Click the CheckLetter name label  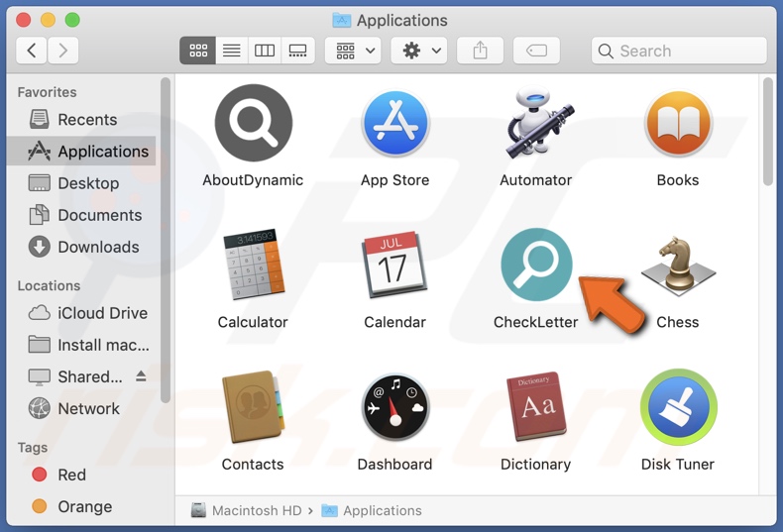click(536, 322)
